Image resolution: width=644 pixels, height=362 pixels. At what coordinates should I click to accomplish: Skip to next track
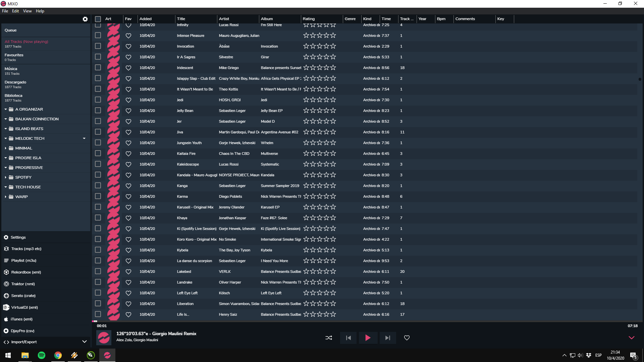387,338
